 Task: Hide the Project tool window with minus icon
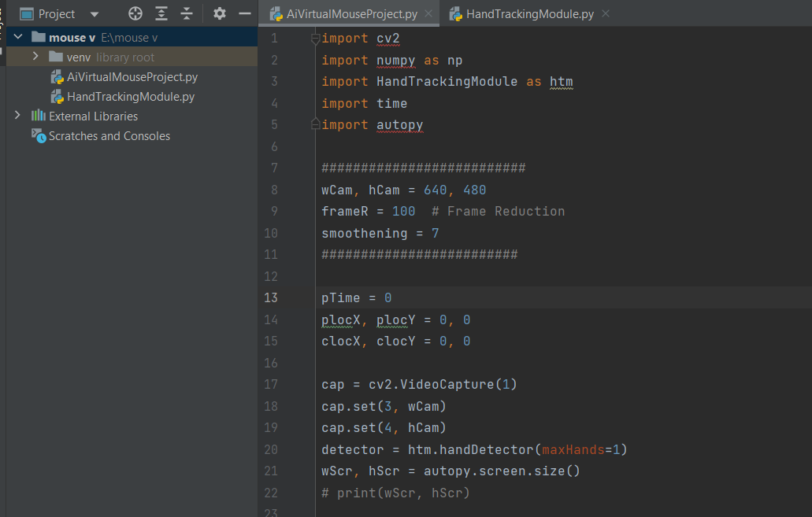(245, 13)
